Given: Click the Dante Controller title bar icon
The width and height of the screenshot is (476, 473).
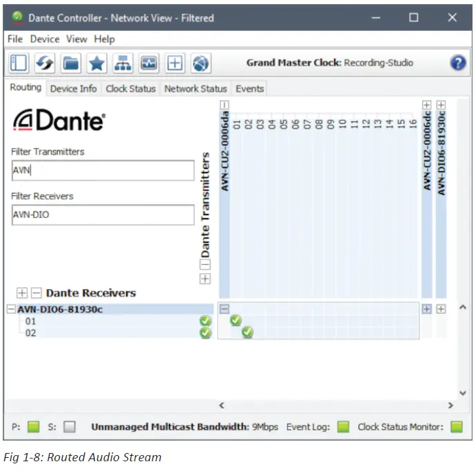Looking at the screenshot, I should 17,18.
